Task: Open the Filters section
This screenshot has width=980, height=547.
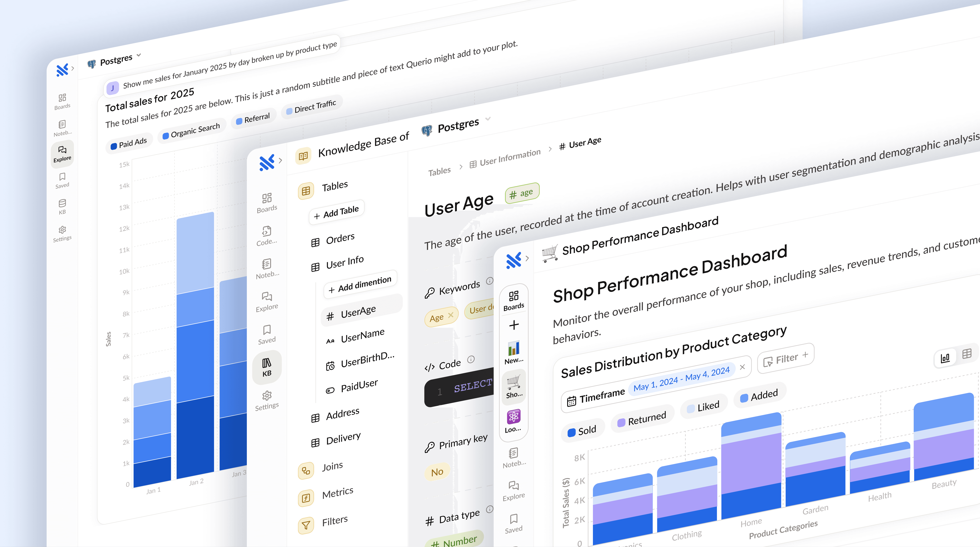Action: click(x=323, y=523)
